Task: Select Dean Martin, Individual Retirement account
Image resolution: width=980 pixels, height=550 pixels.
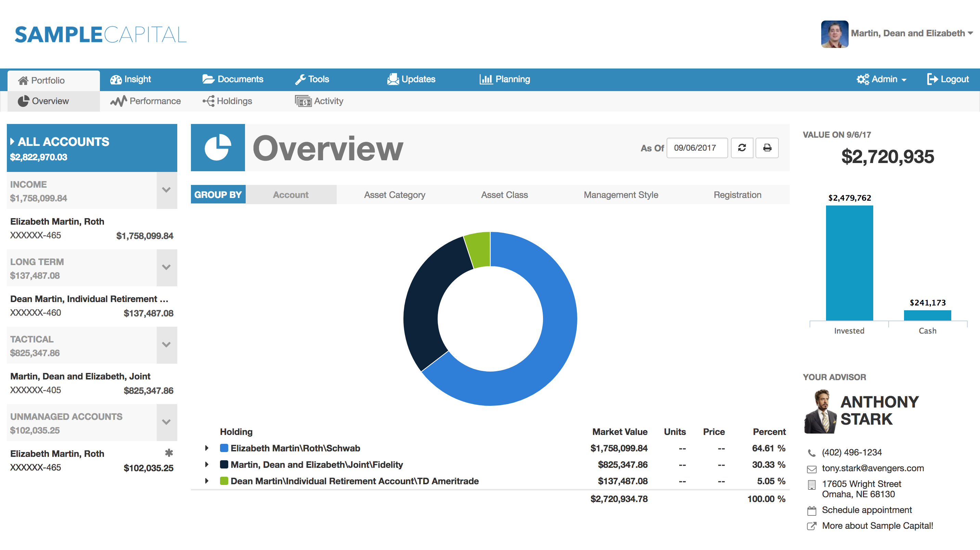Action: click(x=92, y=305)
